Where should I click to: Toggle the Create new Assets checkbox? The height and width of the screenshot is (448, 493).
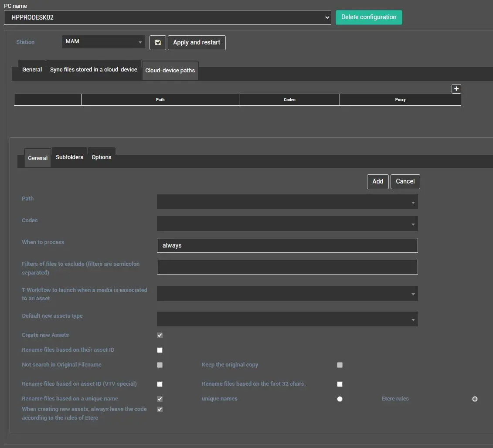[160, 335]
